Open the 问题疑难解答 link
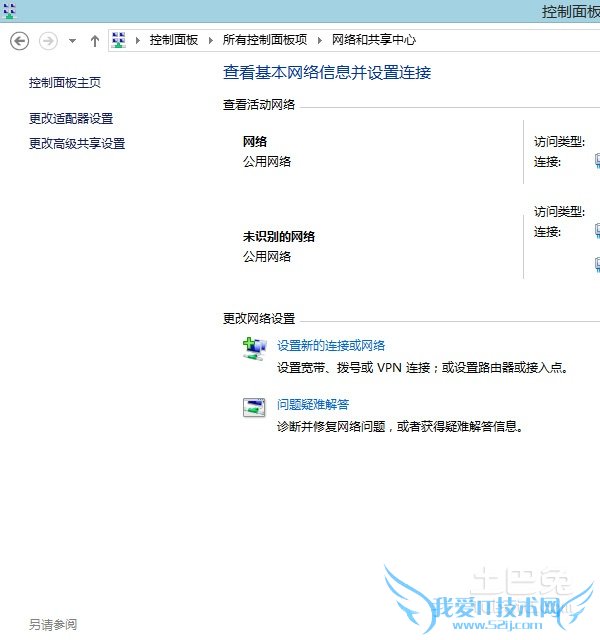The width and height of the screenshot is (600, 640). [313, 404]
